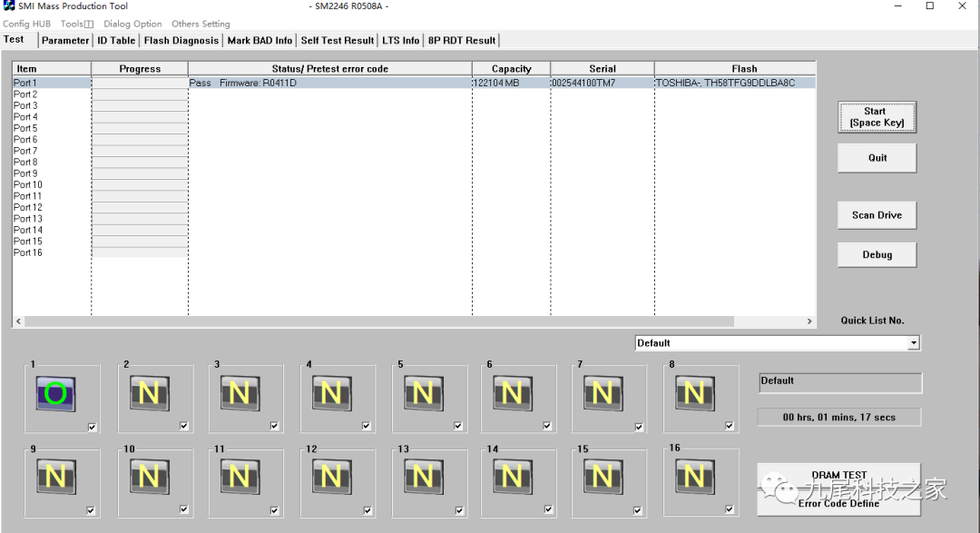This screenshot has width=980, height=533.
Task: Uncheck the port 1 checkbox
Action: click(92, 427)
